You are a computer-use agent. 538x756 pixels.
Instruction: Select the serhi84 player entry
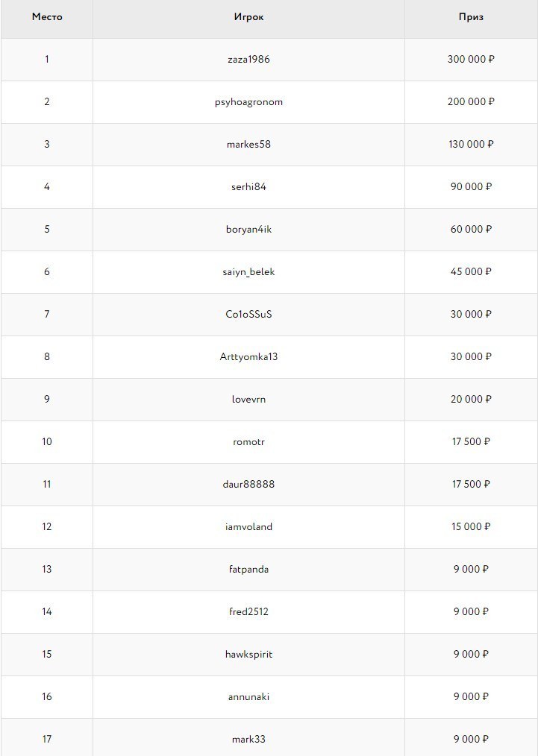click(x=248, y=186)
